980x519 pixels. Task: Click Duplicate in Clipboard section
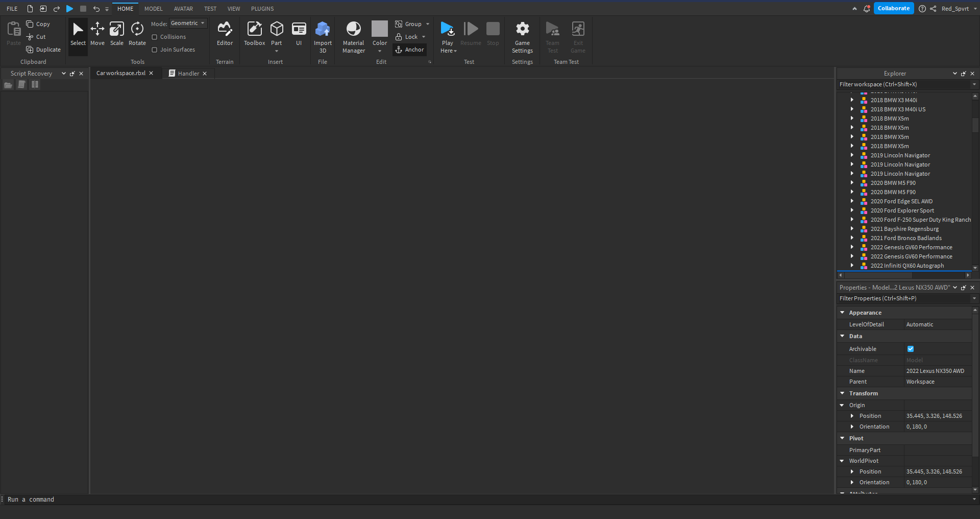pyautogui.click(x=43, y=50)
